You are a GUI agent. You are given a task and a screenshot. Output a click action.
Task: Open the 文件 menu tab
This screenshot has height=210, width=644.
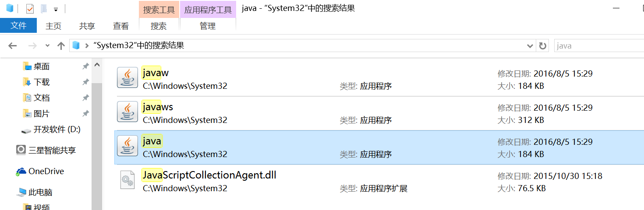pos(18,26)
